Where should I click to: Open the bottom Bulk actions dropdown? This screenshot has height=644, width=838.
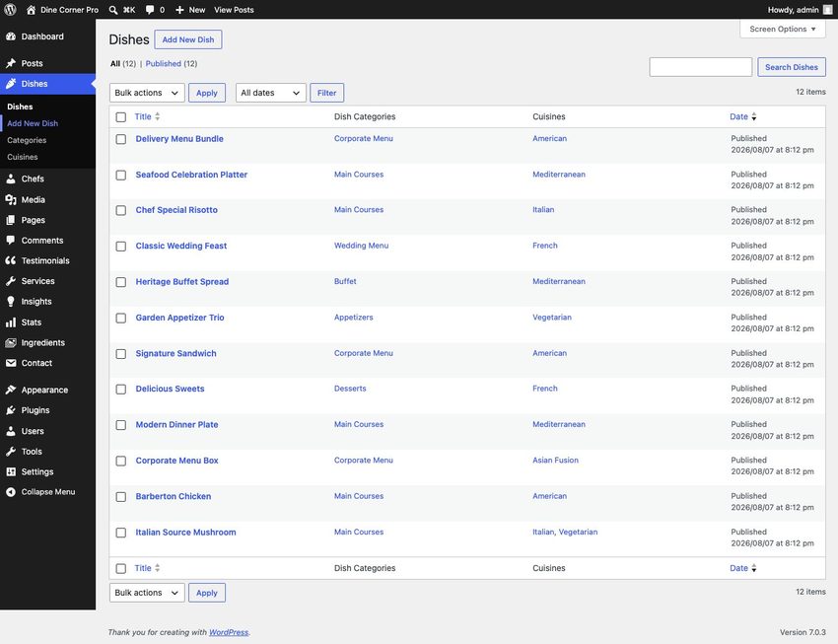[x=147, y=593]
